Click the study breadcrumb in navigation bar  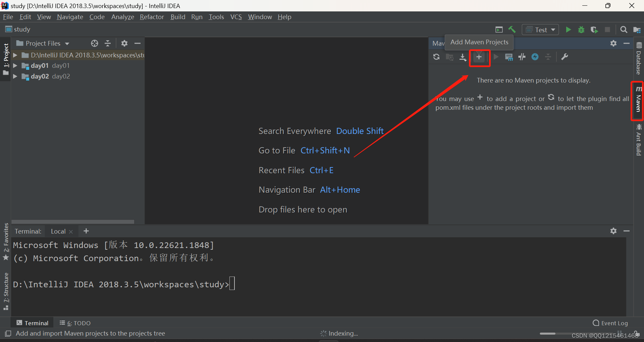(18, 30)
